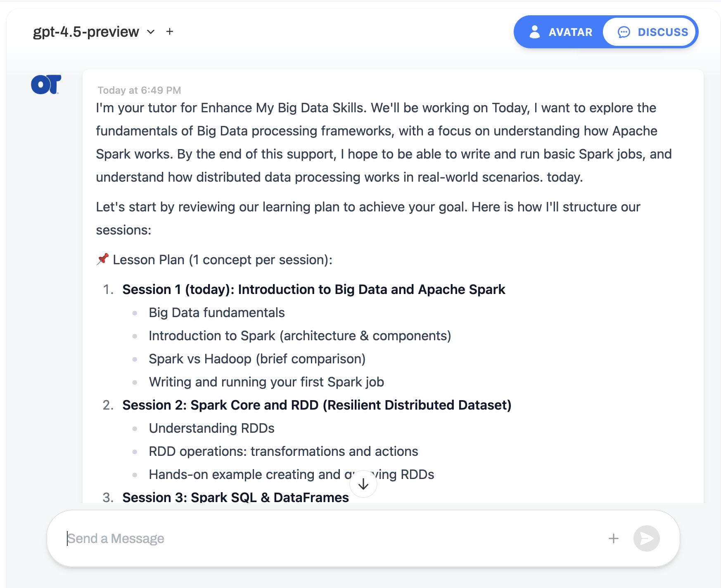
Task: Click the Today at 6:49 PM timestamp
Action: 139,90
